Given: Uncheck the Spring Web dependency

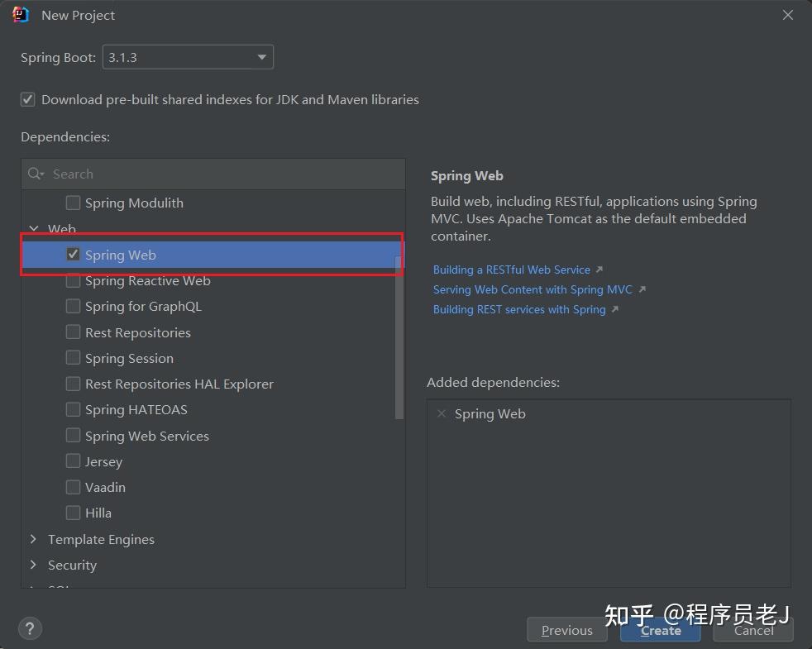Looking at the screenshot, I should (73, 255).
